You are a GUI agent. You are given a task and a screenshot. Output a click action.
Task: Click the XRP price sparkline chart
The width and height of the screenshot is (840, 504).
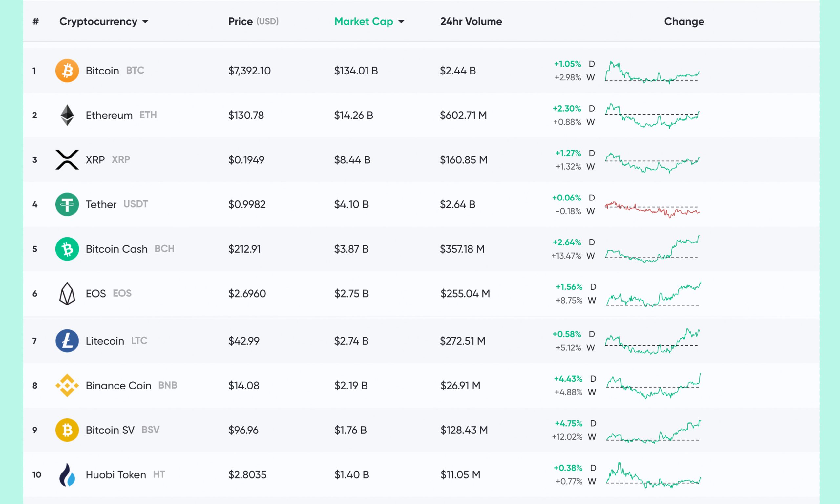point(652,163)
